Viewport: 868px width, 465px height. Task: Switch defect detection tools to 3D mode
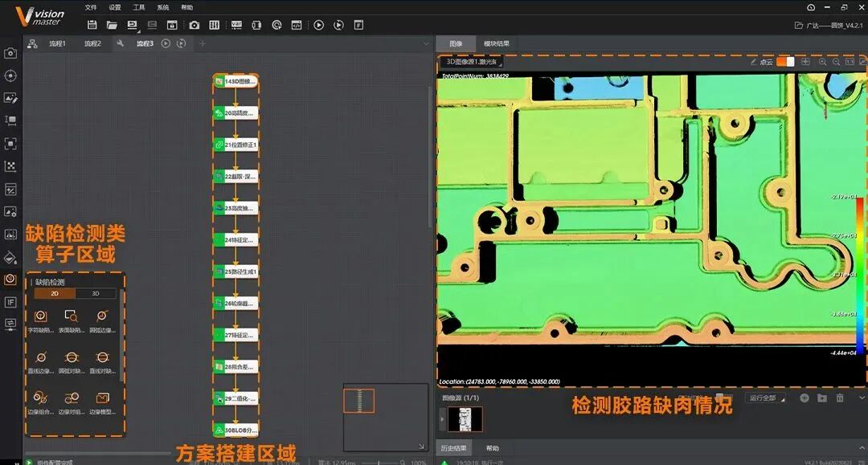96,292
